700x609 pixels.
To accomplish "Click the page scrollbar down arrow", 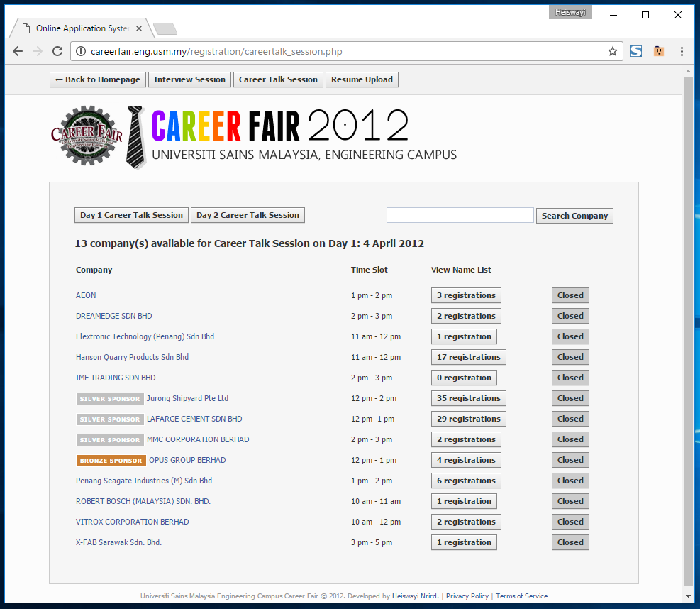I will coord(688,596).
